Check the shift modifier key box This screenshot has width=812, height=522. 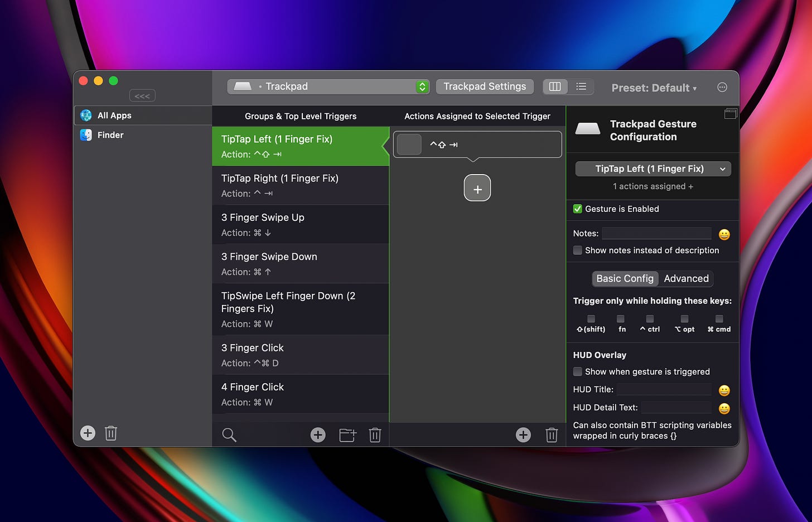click(591, 319)
